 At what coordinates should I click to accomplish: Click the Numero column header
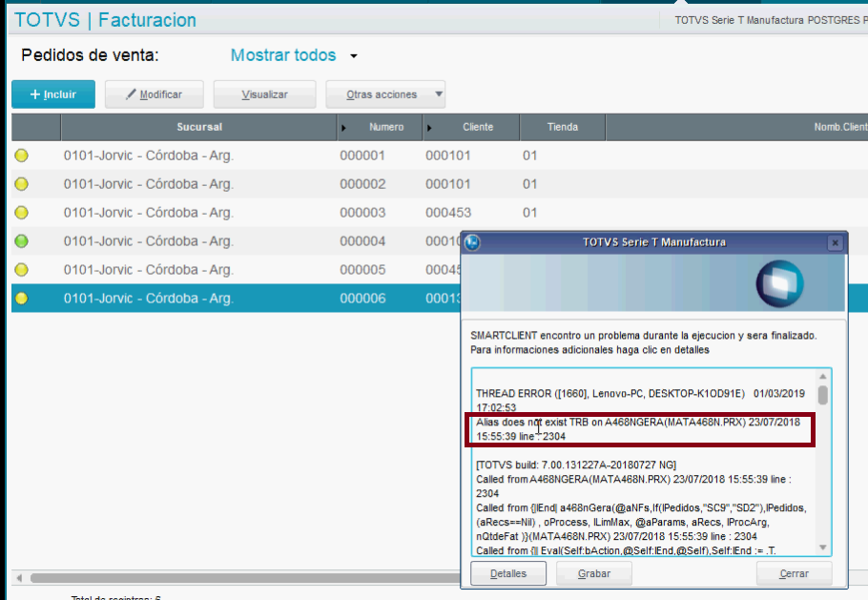coord(380,127)
